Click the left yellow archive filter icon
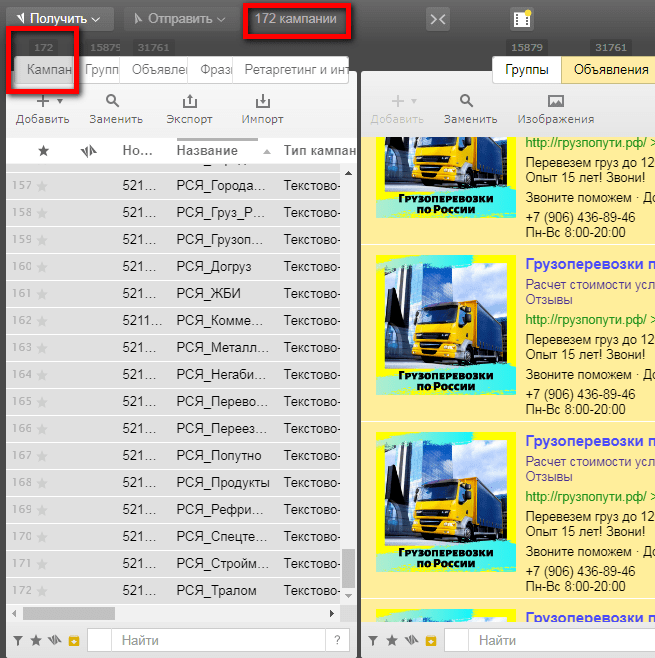This screenshot has width=655, height=658. coord(74,641)
